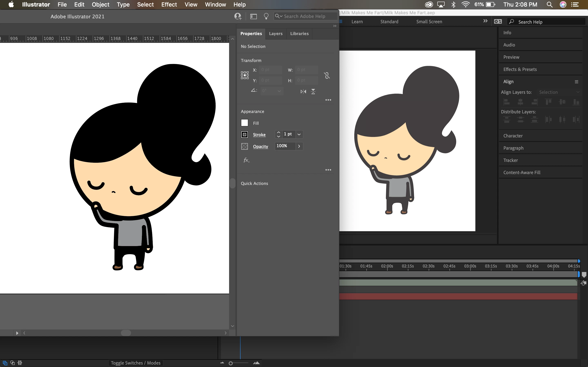
Task: Click the Search Adobe Help field
Action: point(305,16)
